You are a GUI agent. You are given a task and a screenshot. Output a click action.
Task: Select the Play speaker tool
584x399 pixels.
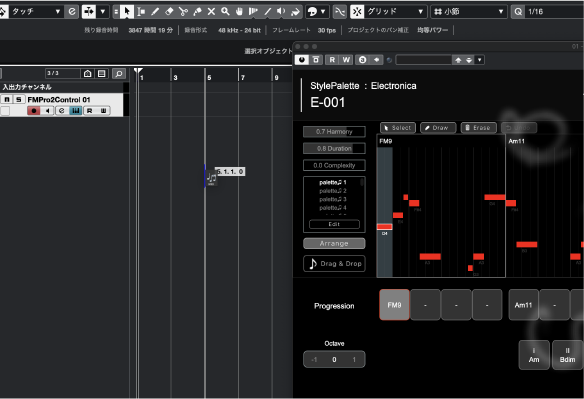(281, 12)
